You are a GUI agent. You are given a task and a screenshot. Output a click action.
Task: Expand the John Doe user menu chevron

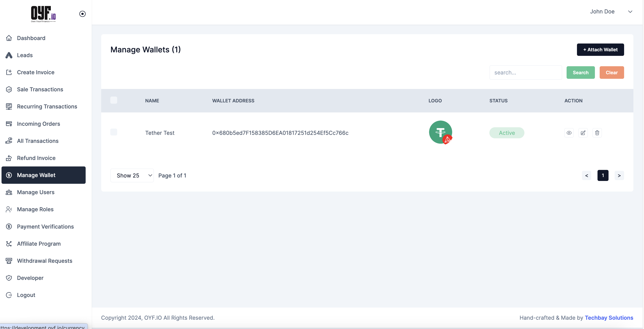630,11
